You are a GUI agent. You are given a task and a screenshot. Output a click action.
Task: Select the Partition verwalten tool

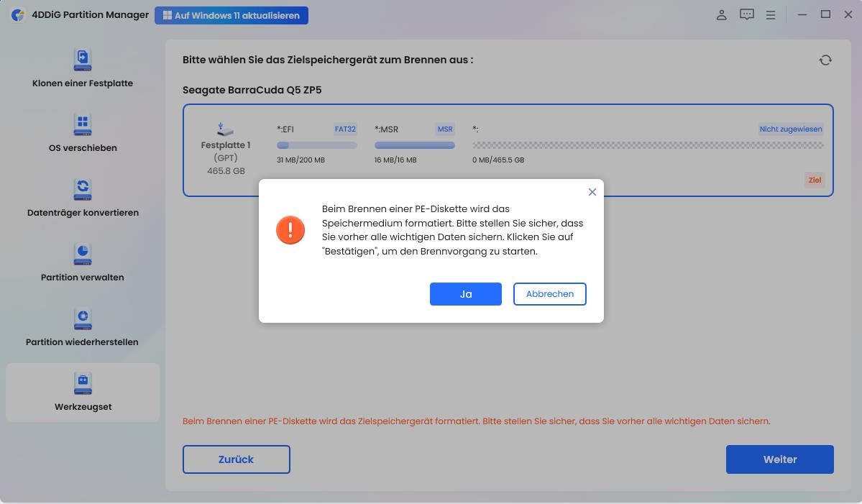pos(82,264)
